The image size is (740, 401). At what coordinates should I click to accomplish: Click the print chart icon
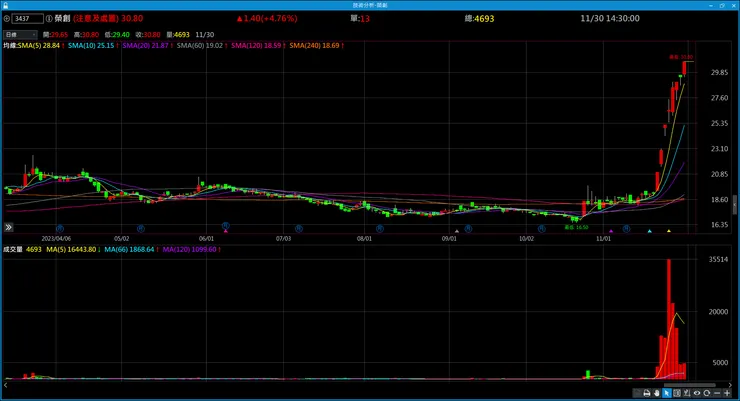coord(647,393)
